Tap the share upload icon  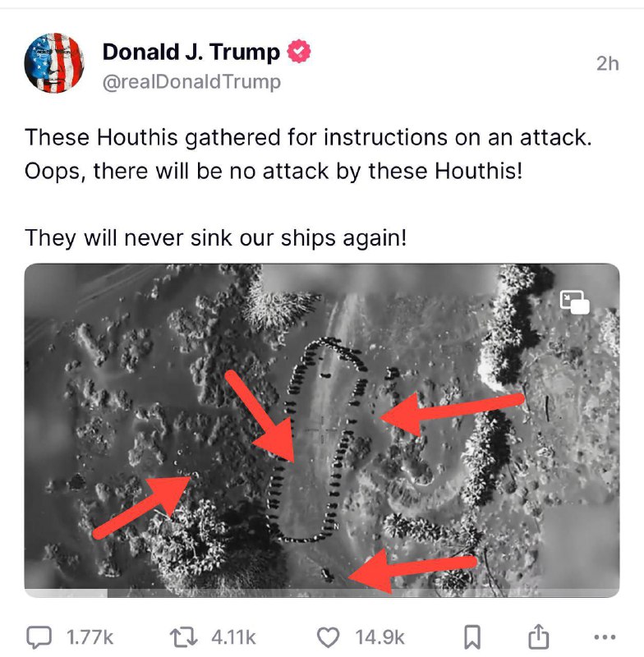[x=538, y=636]
